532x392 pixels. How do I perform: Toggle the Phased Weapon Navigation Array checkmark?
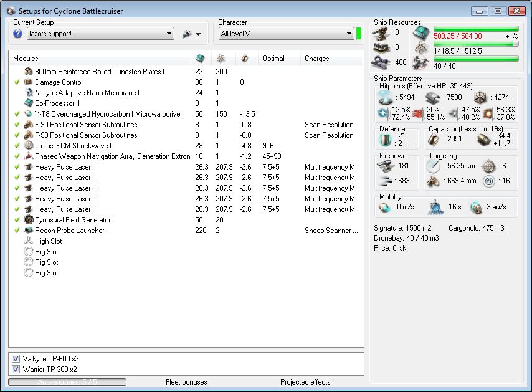[x=17, y=156]
